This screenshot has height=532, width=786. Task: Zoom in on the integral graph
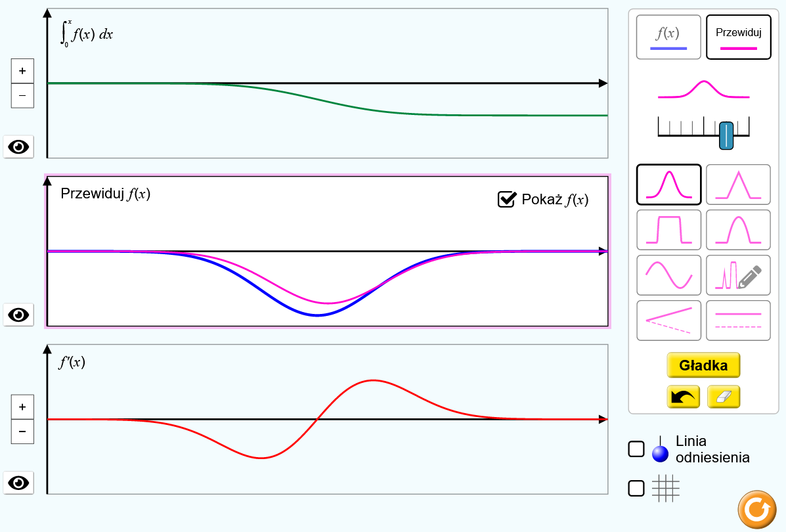22,71
